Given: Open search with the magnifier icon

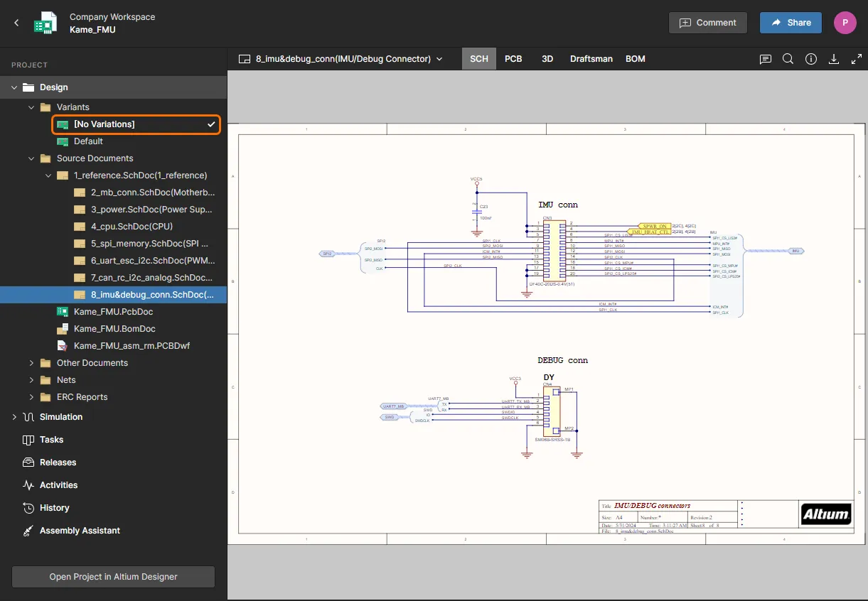Looking at the screenshot, I should [788, 59].
